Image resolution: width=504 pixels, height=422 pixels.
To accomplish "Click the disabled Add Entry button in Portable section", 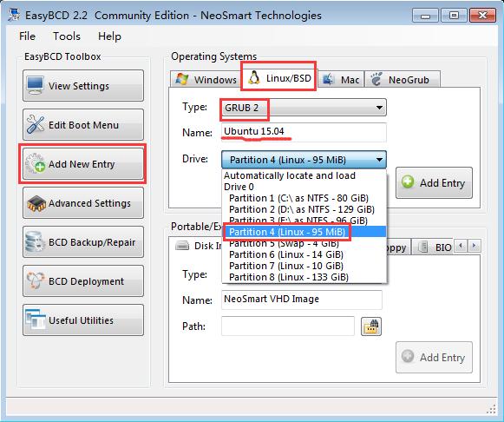I will 434,358.
